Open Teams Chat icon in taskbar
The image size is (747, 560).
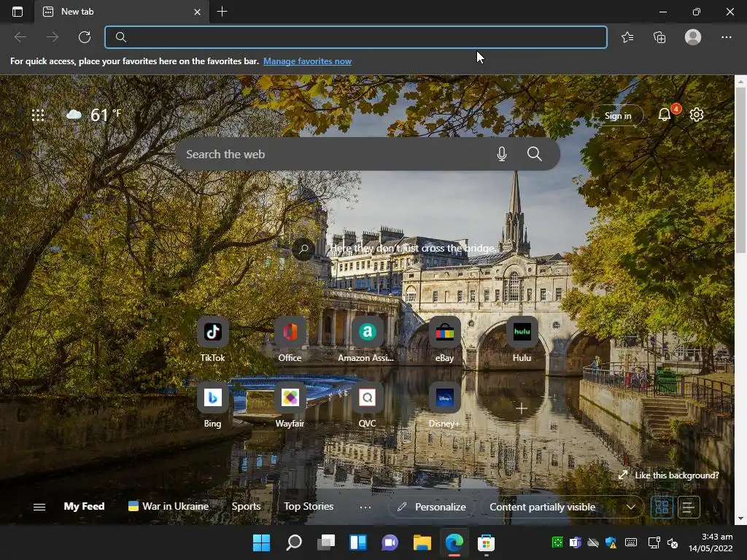click(x=390, y=542)
